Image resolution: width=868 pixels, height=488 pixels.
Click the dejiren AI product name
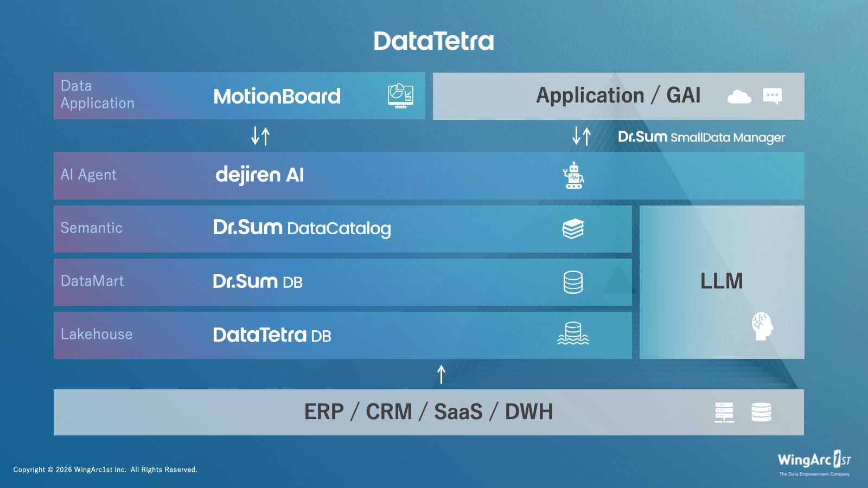[x=260, y=175]
